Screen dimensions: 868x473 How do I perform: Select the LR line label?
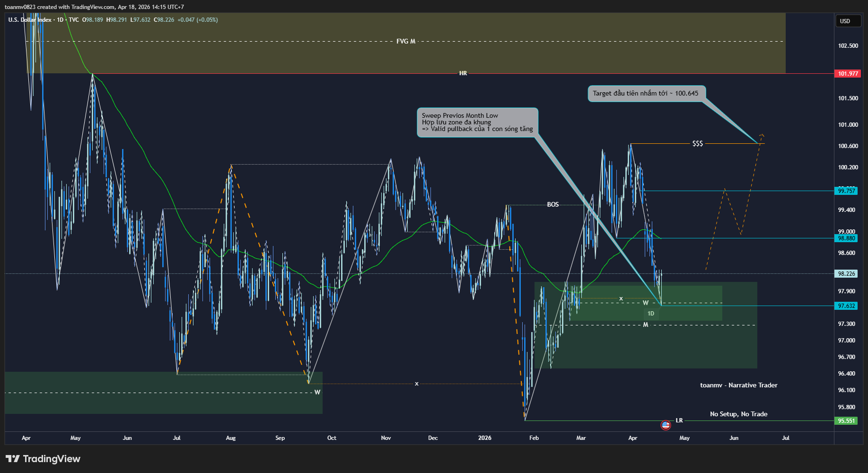[x=679, y=420]
